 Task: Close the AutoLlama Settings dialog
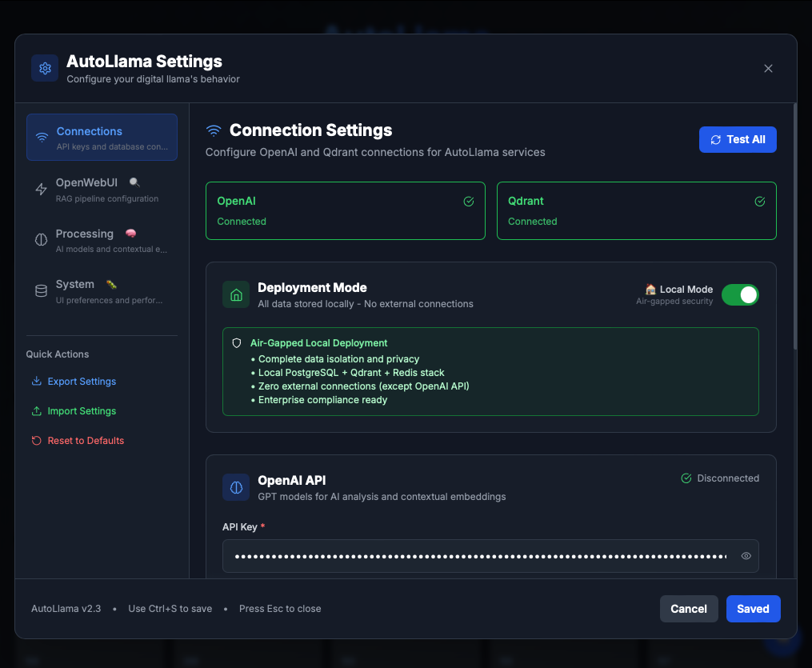pos(768,68)
